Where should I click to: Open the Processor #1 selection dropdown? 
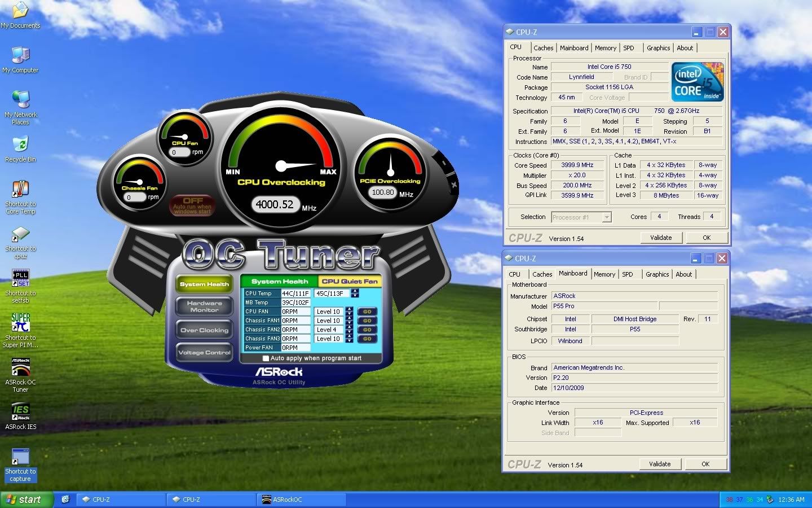tap(581, 217)
